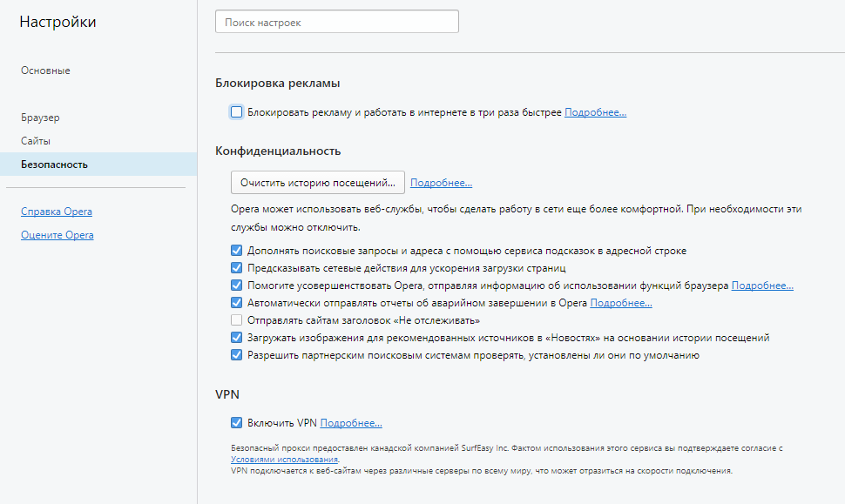
Task: Enable the «Не отслеживать» header checkbox
Action: coord(237,319)
